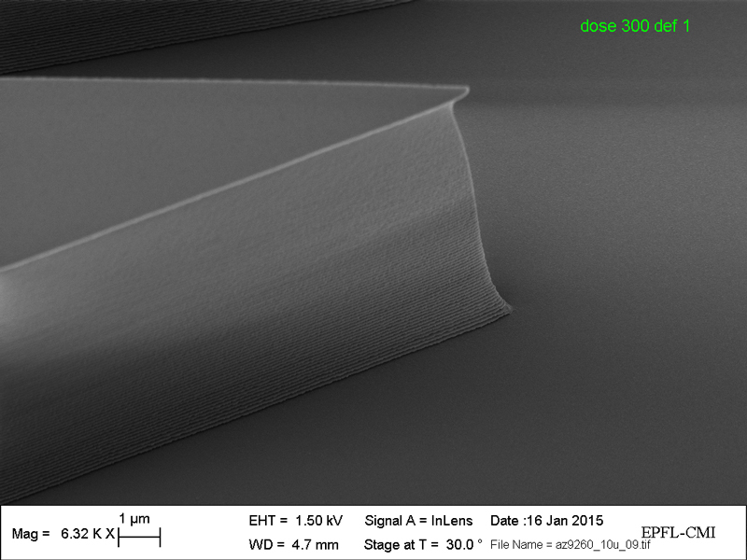Click the 1 µm scale bar

coord(140,537)
